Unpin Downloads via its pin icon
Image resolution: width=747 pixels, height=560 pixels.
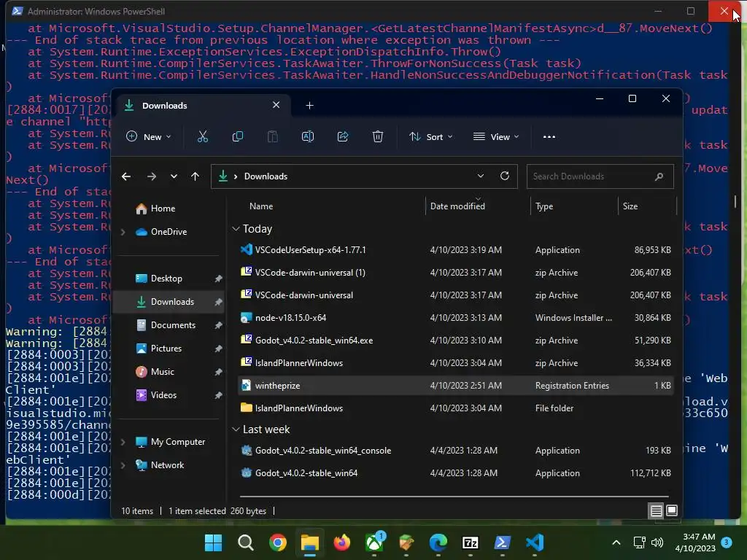tap(218, 302)
